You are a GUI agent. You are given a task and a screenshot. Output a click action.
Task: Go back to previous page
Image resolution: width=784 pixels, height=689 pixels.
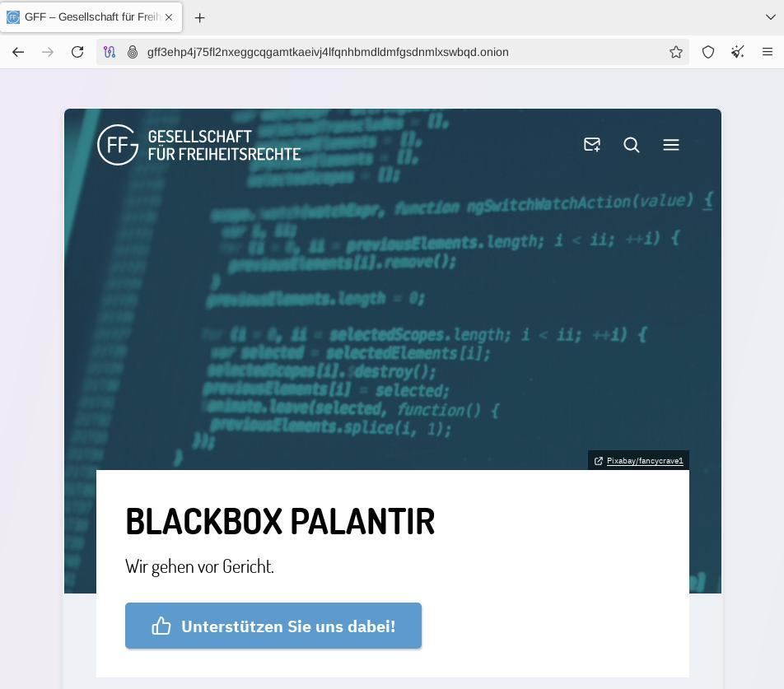pyautogui.click(x=18, y=52)
